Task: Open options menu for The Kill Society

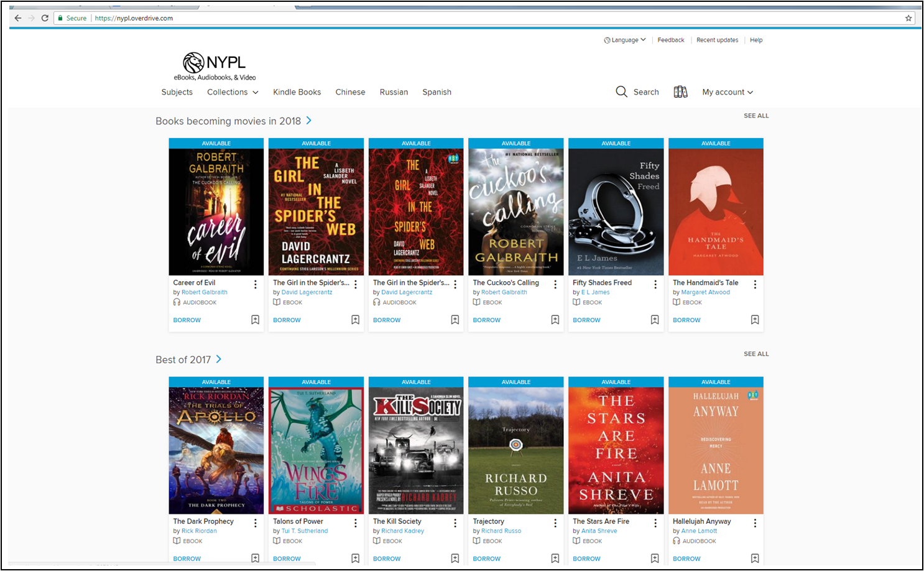Action: pyautogui.click(x=455, y=523)
